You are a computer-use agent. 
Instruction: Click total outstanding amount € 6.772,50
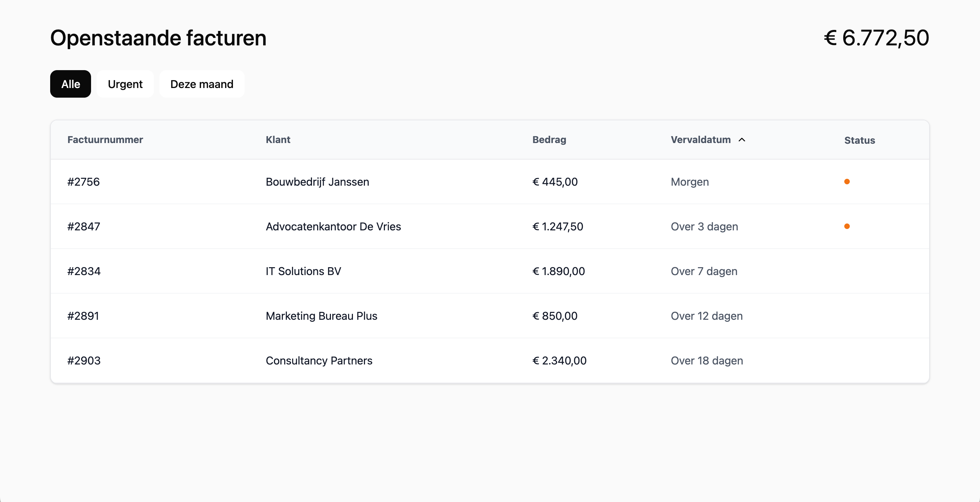pyautogui.click(x=876, y=38)
